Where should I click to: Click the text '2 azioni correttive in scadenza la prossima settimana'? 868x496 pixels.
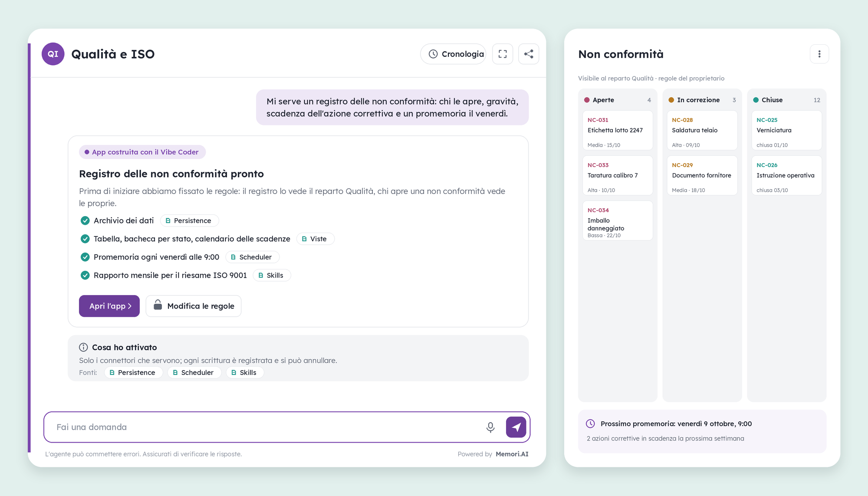665,438
